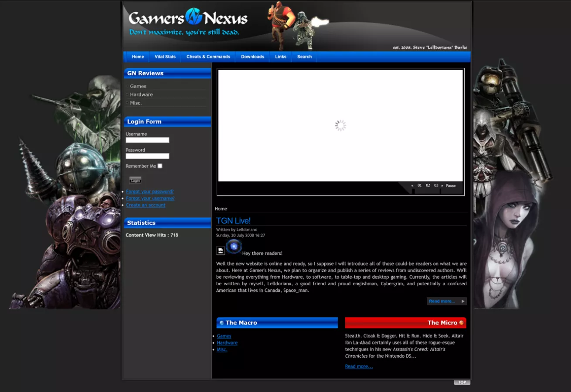Image resolution: width=571 pixels, height=392 pixels.
Task: Click the TOP scroll-to-top icon
Action: [x=462, y=382]
